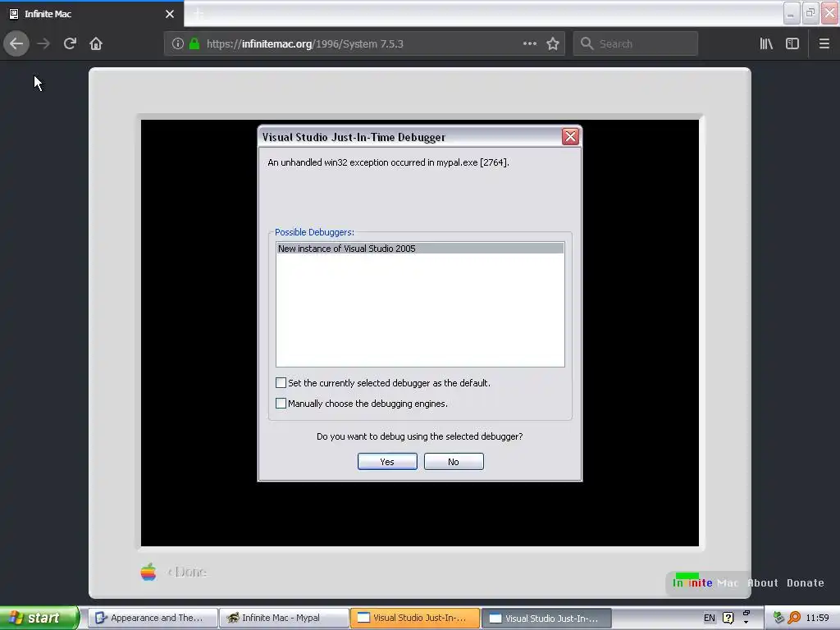Open the browser home page
The width and height of the screenshot is (840, 630).
coord(96,43)
